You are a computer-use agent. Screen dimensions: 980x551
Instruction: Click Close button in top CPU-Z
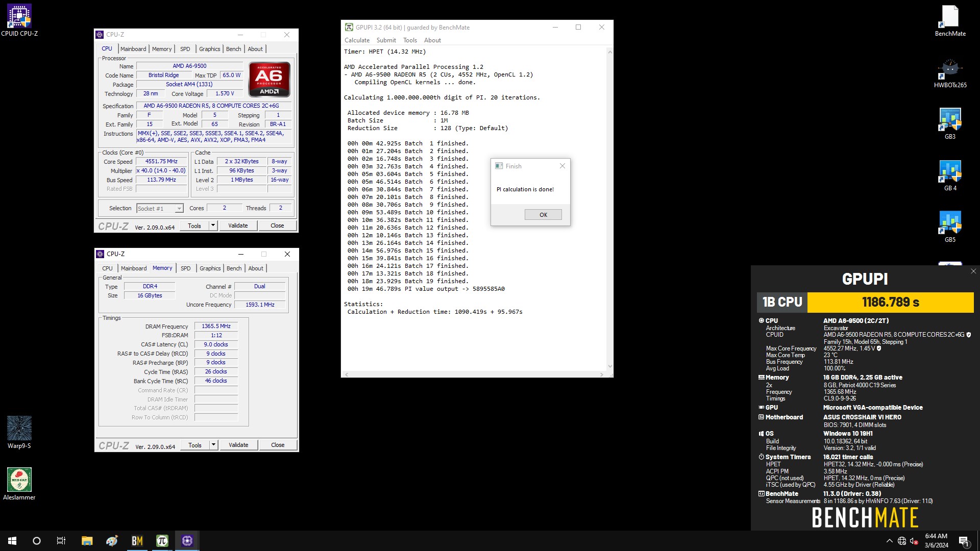click(277, 226)
